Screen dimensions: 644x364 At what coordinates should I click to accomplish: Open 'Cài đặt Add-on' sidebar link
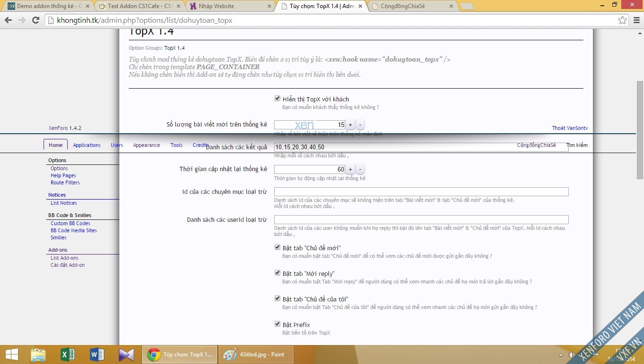click(68, 265)
